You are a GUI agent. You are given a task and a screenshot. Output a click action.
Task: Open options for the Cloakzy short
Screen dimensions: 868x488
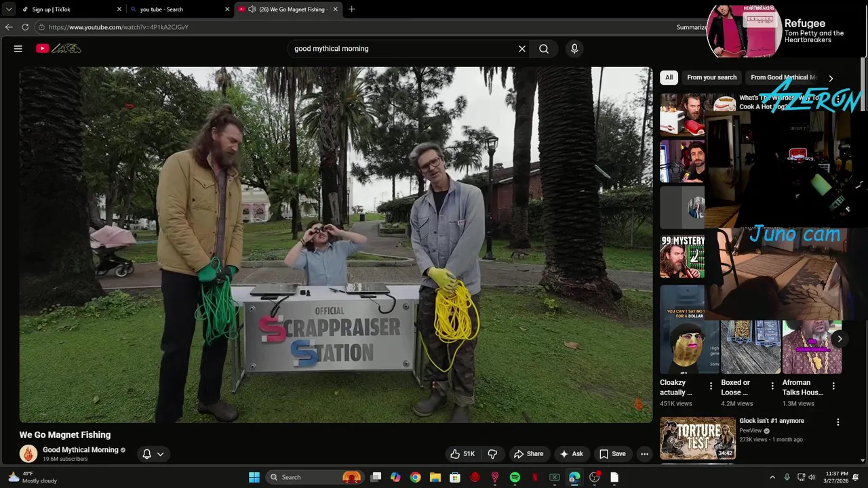(711, 386)
